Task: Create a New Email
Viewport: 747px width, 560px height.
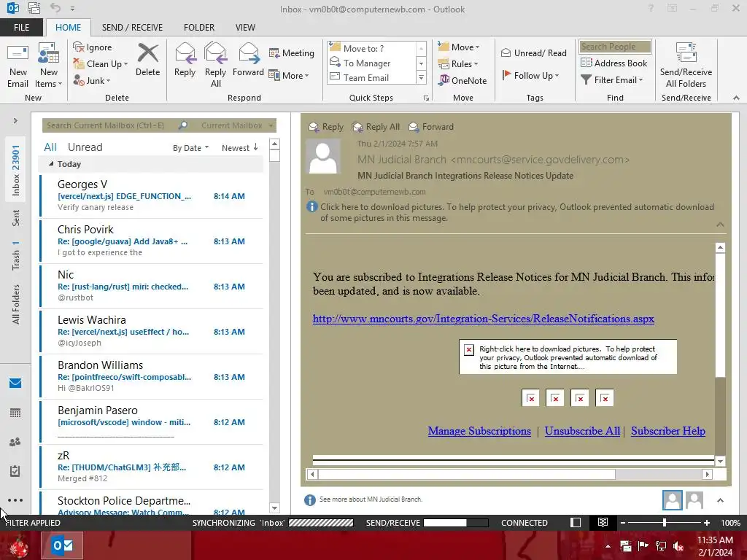Action: 18,66
